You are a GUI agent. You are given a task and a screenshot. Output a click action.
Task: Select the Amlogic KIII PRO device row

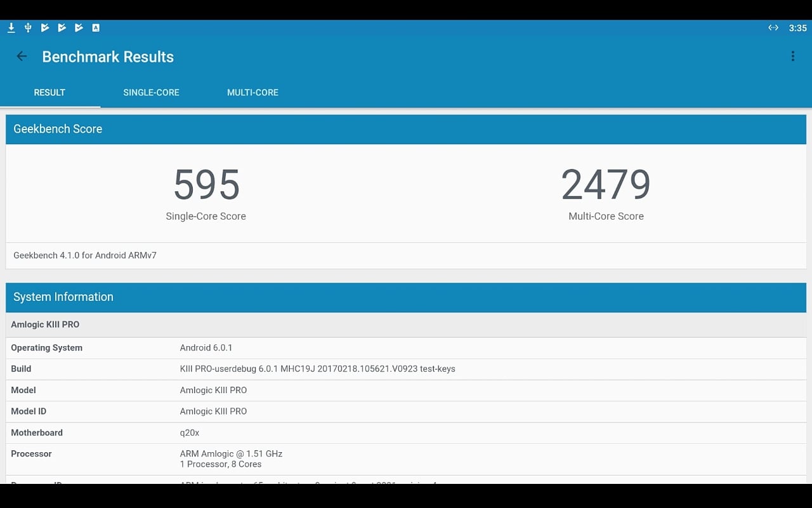click(x=406, y=324)
